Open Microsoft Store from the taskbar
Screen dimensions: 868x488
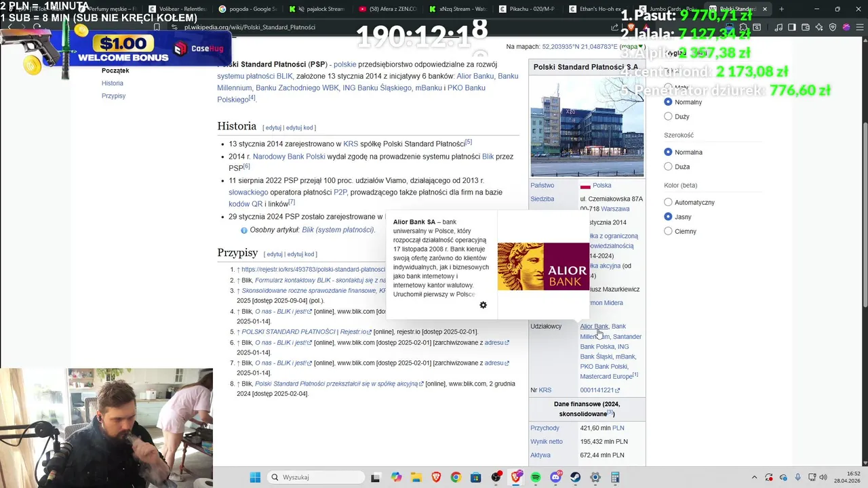(476, 477)
